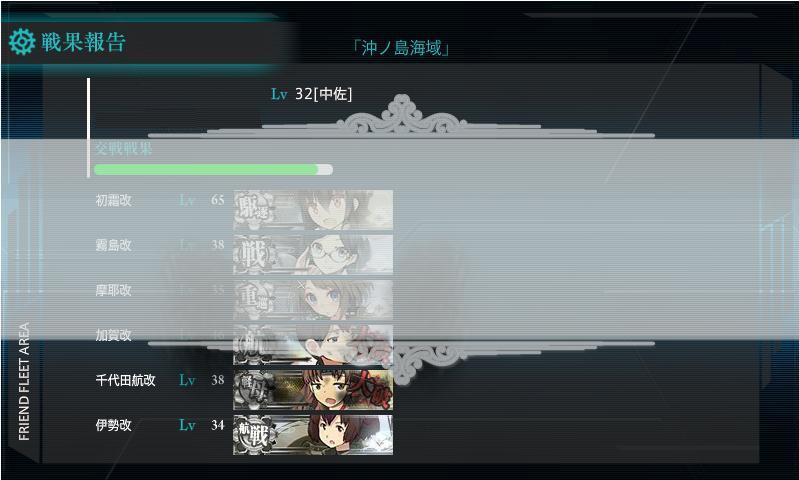The height and width of the screenshot is (480, 799).
Task: Open the FRIEND FLEET AREA side tab
Action: (x=23, y=381)
